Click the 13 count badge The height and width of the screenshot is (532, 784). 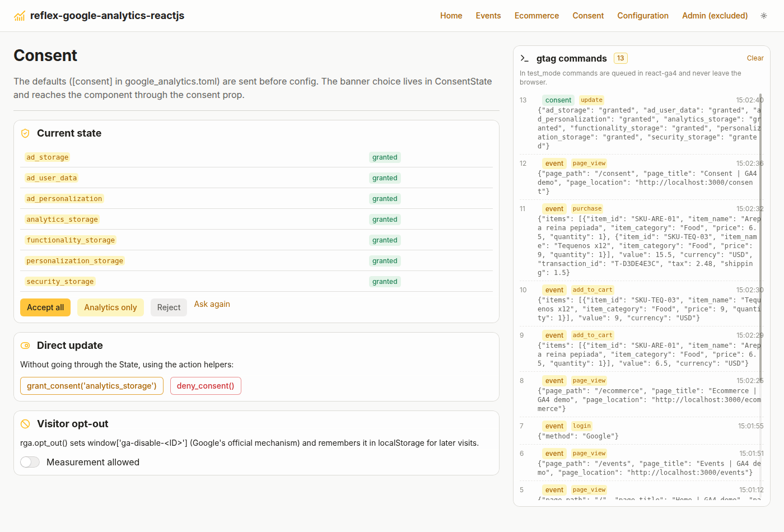[620, 58]
